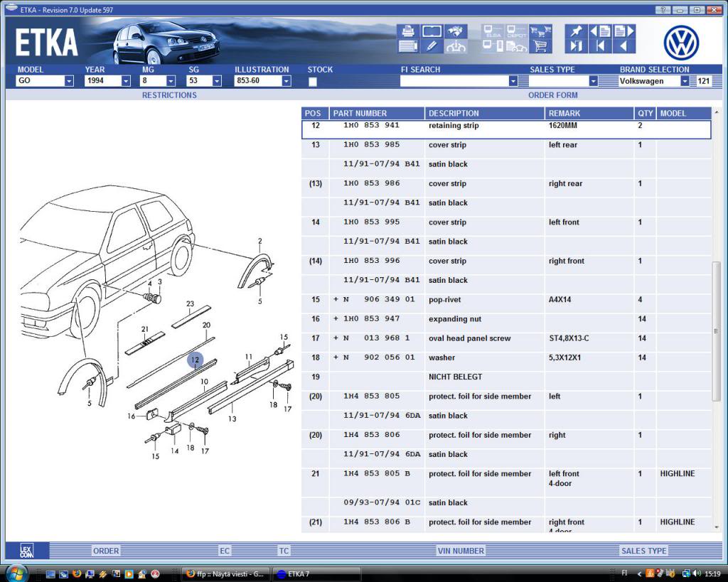Go to previous page icon
Image resolution: width=728 pixels, height=582 pixels.
(x=600, y=31)
